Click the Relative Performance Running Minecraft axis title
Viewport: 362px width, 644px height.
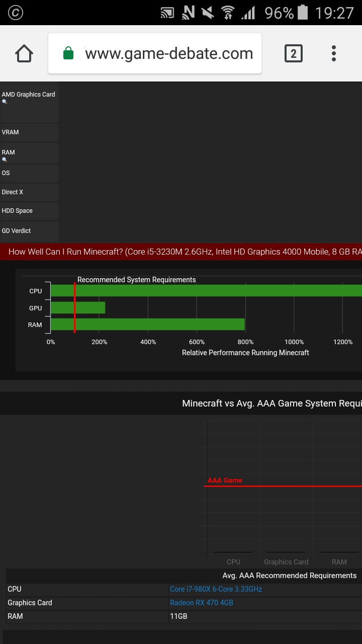[x=245, y=353]
